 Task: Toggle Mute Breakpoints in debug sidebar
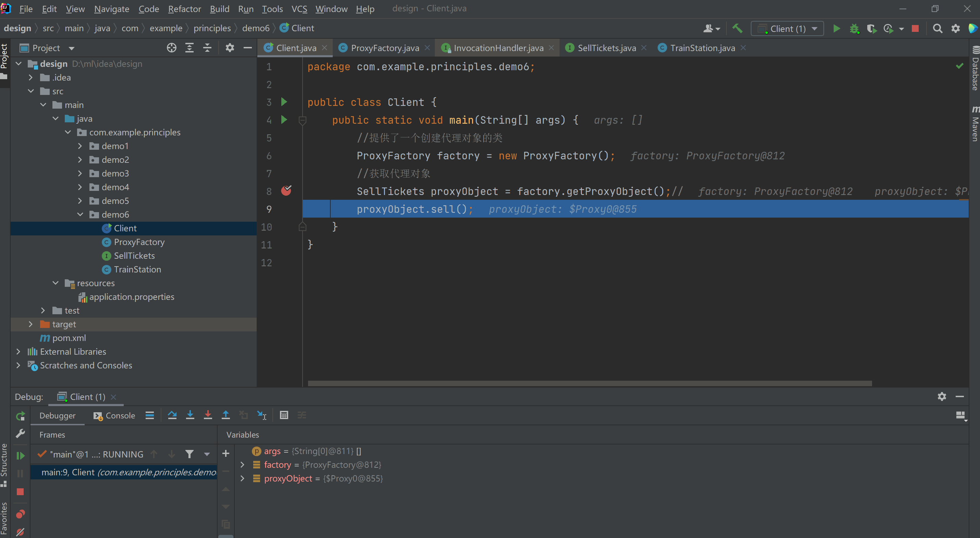point(20,531)
